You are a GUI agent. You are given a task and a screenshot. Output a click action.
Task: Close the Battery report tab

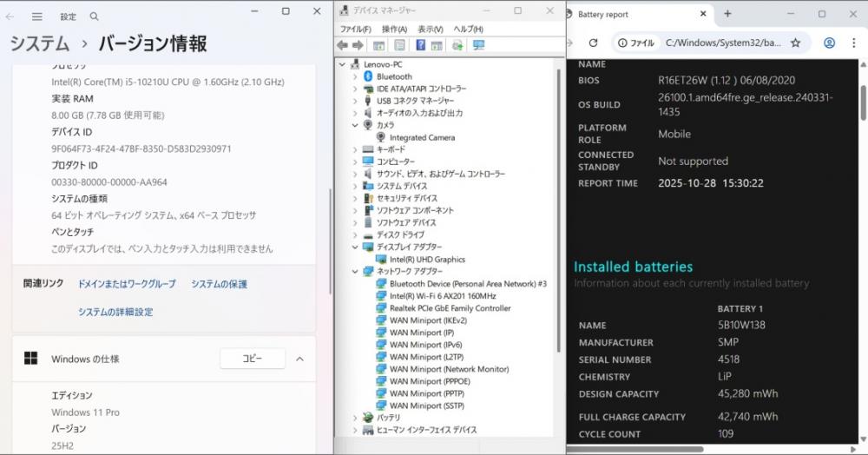(x=703, y=14)
